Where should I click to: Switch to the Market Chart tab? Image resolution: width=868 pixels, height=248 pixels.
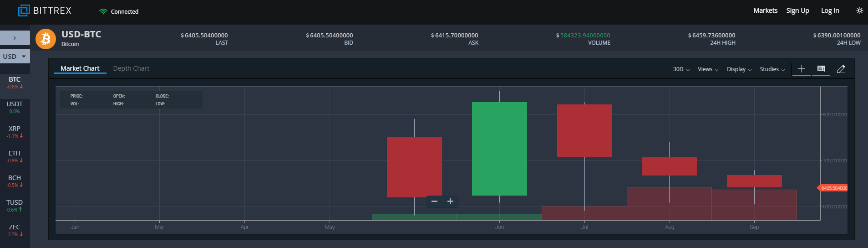click(x=80, y=68)
